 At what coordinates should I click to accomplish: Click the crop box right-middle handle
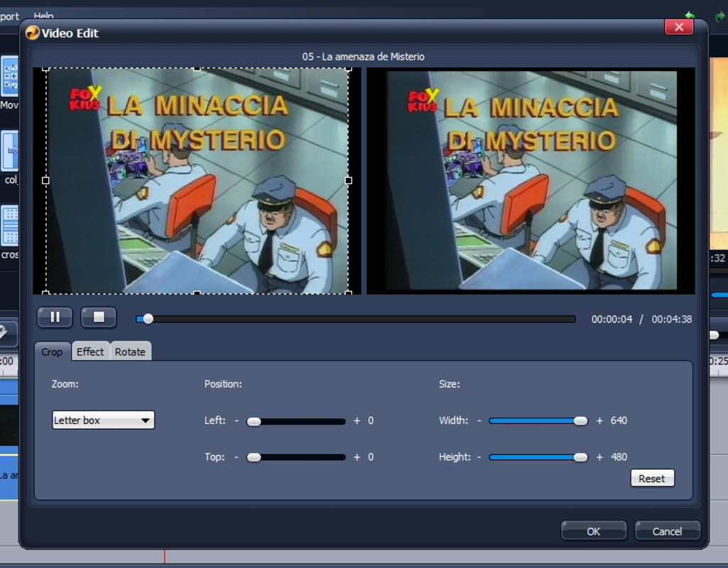(349, 180)
